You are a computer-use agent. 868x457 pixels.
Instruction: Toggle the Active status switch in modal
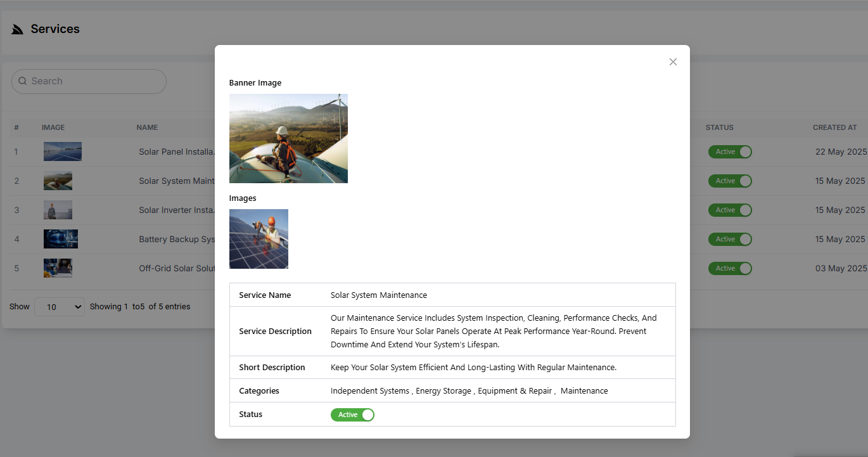[x=352, y=415]
